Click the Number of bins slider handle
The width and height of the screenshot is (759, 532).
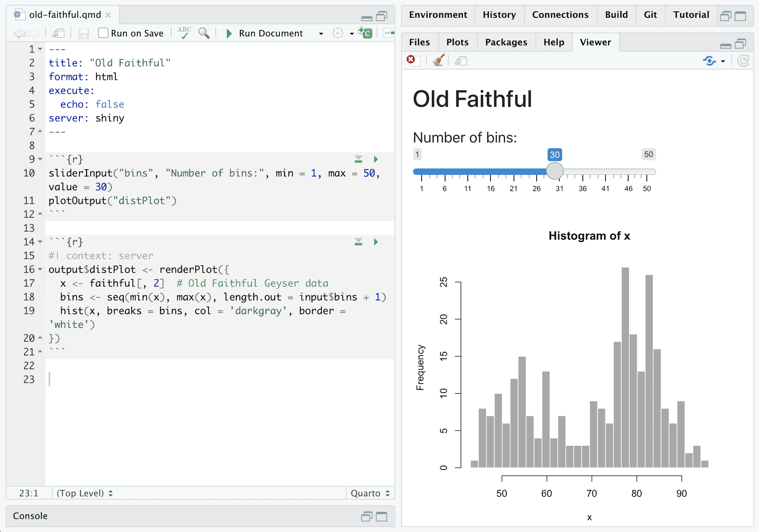pyautogui.click(x=554, y=171)
